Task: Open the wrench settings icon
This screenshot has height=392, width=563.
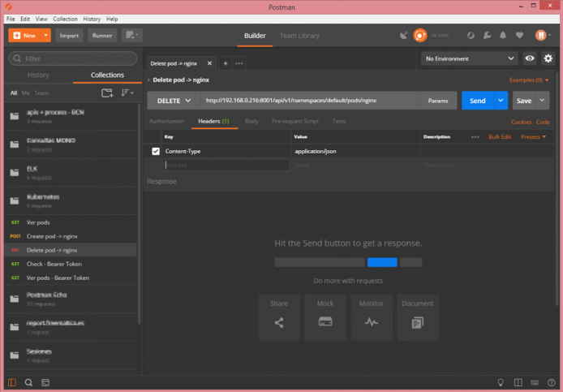Action: [x=487, y=35]
